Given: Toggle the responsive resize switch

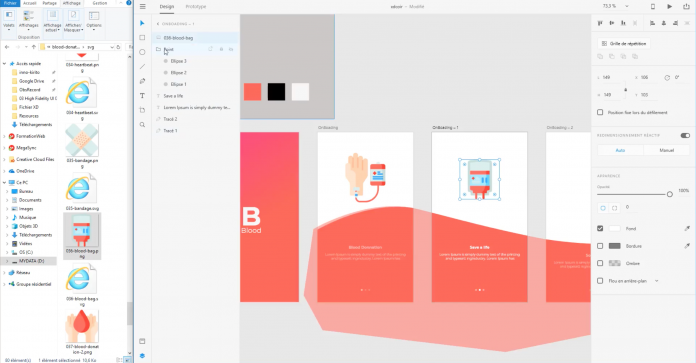Looking at the screenshot, I should [685, 135].
